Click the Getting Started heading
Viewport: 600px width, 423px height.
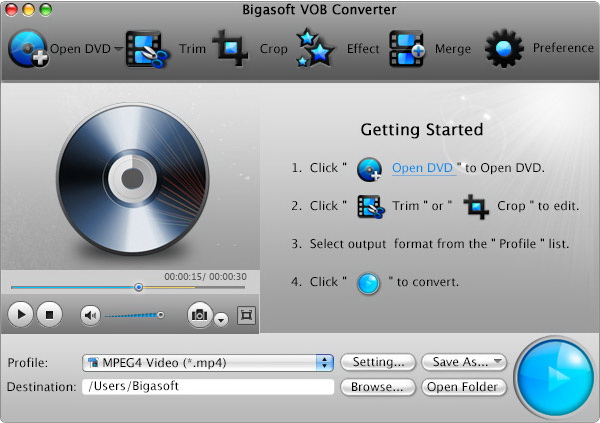tap(422, 130)
